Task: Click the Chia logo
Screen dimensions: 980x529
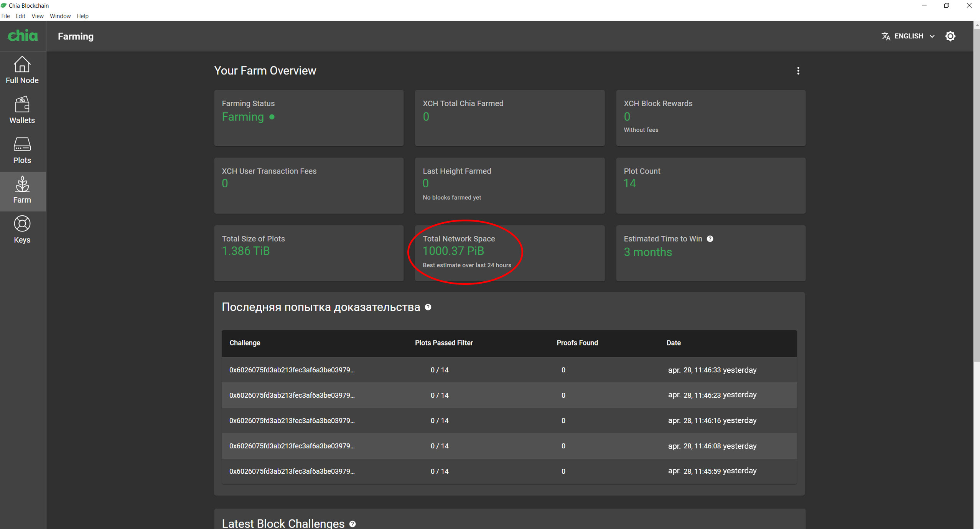Action: click(23, 36)
